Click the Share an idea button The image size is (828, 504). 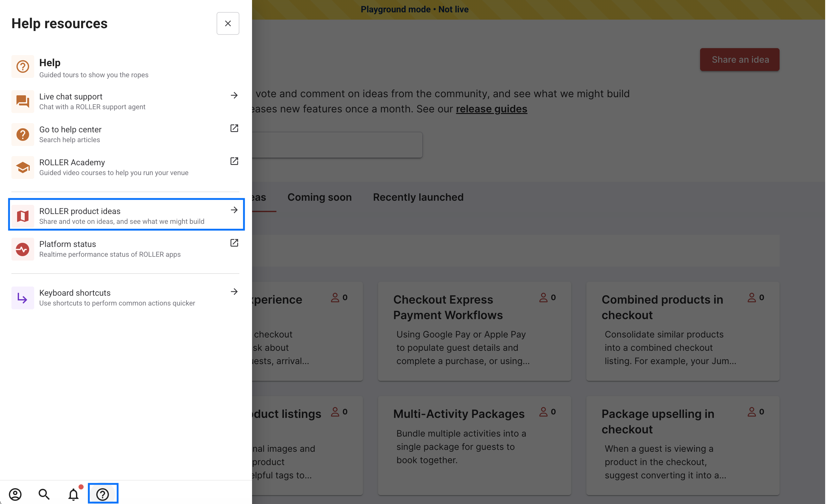pyautogui.click(x=740, y=60)
